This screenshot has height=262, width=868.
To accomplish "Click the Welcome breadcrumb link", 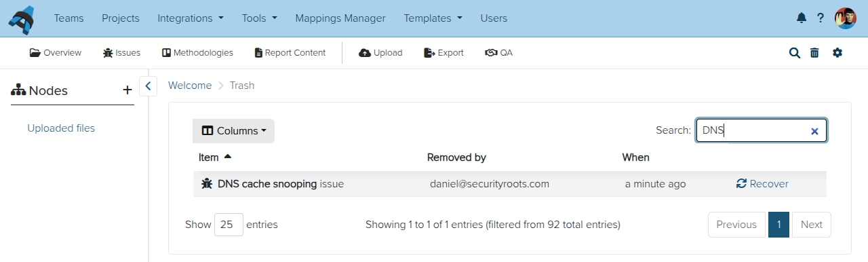I will pos(190,86).
